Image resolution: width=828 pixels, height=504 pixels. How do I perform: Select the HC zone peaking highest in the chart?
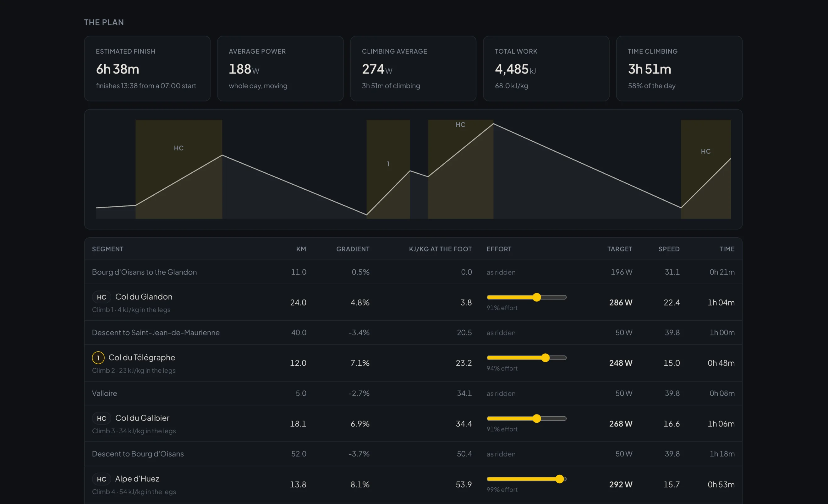[460, 169]
